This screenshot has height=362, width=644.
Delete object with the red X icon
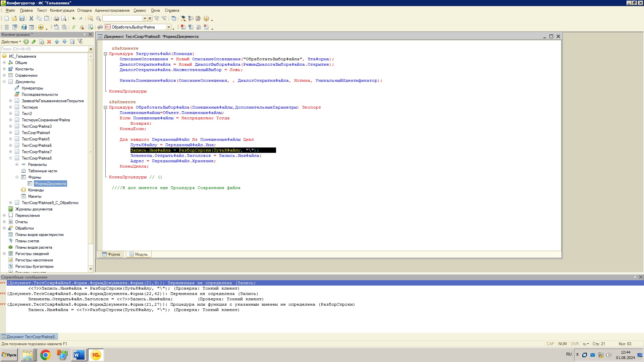pos(49,42)
